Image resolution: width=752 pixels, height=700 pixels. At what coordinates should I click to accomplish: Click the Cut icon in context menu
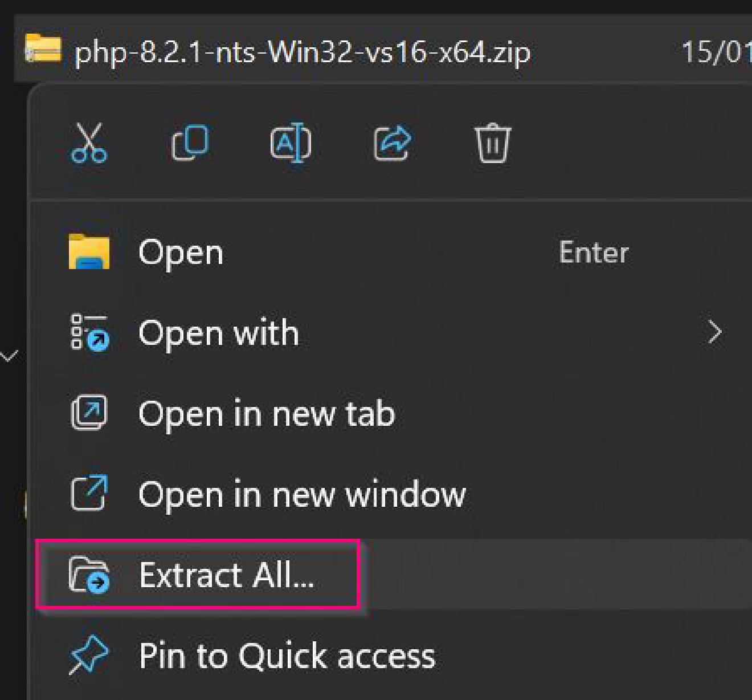point(89,144)
